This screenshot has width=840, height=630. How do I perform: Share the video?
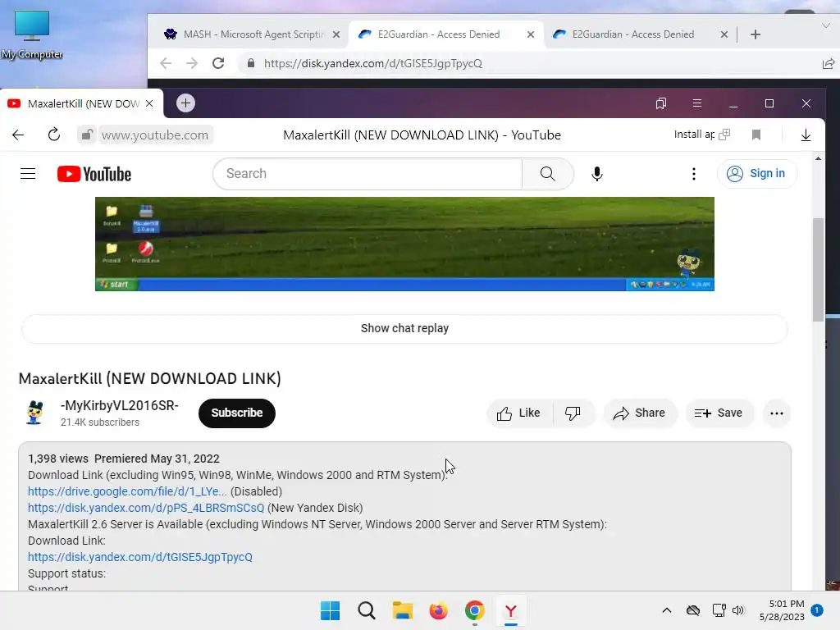[640, 413]
